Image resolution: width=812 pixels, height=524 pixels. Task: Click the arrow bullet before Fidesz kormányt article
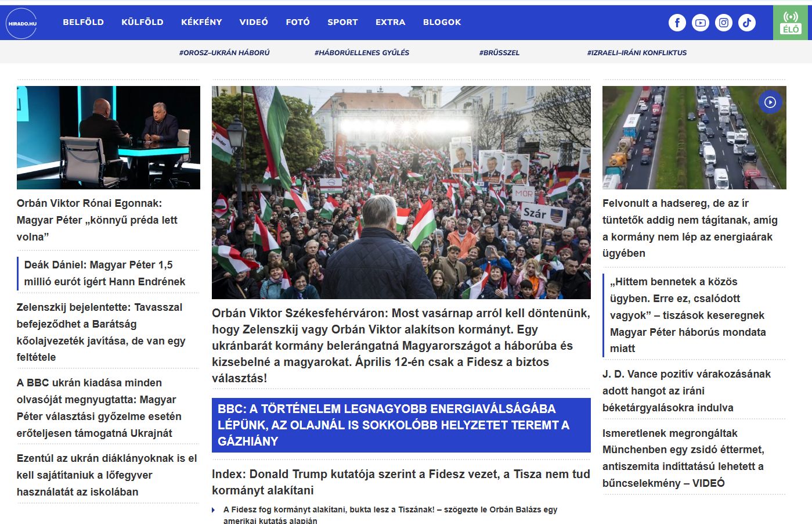pos(214,510)
